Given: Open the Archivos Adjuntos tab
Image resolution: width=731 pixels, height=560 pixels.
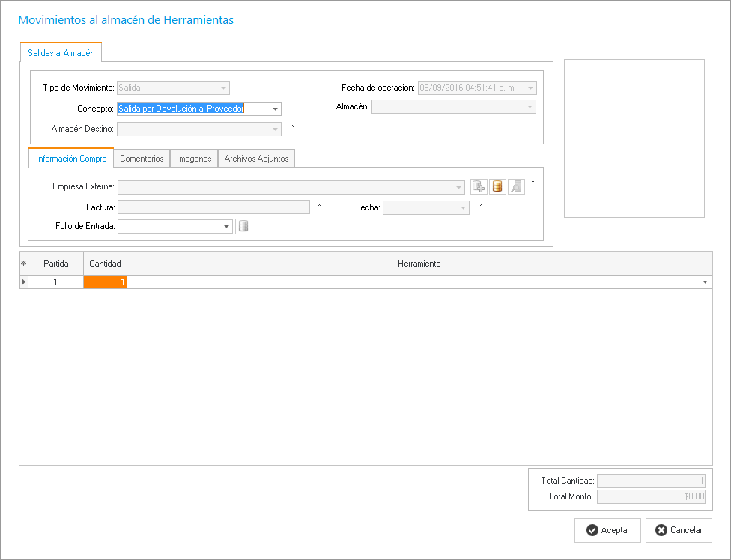Looking at the screenshot, I should 256,159.
